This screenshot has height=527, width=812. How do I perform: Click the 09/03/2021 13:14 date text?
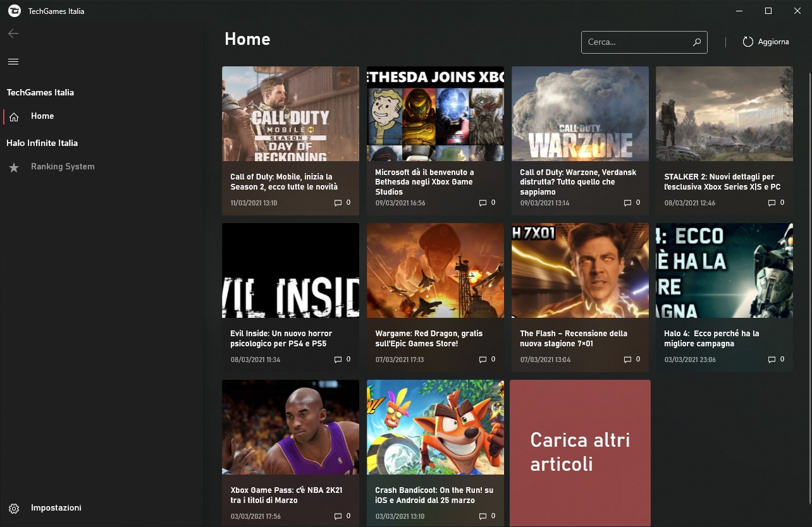click(544, 203)
